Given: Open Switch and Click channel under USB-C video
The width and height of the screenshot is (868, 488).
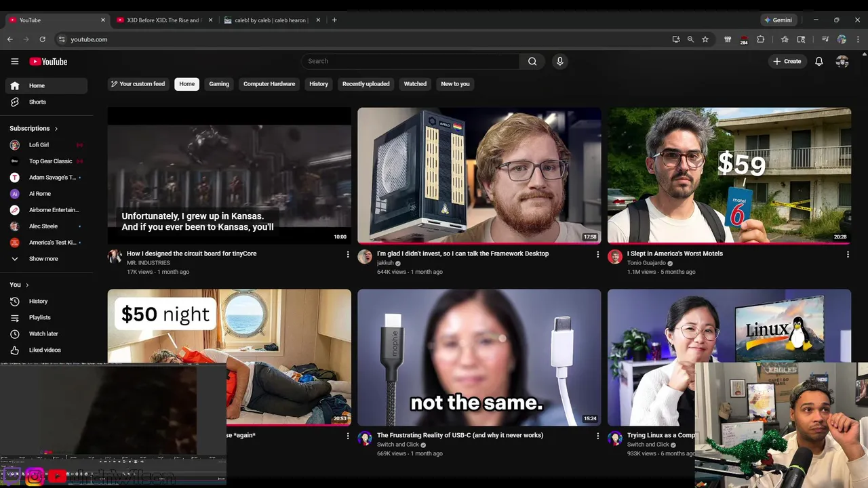Looking at the screenshot, I should coord(397,445).
